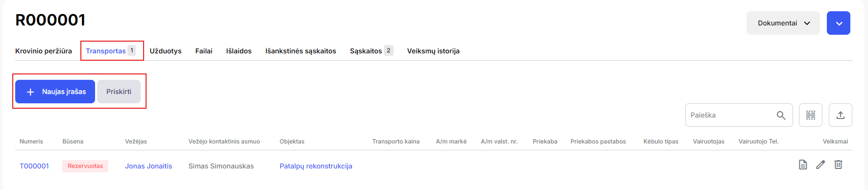Switch to Krovinio peržiūra tab

44,51
